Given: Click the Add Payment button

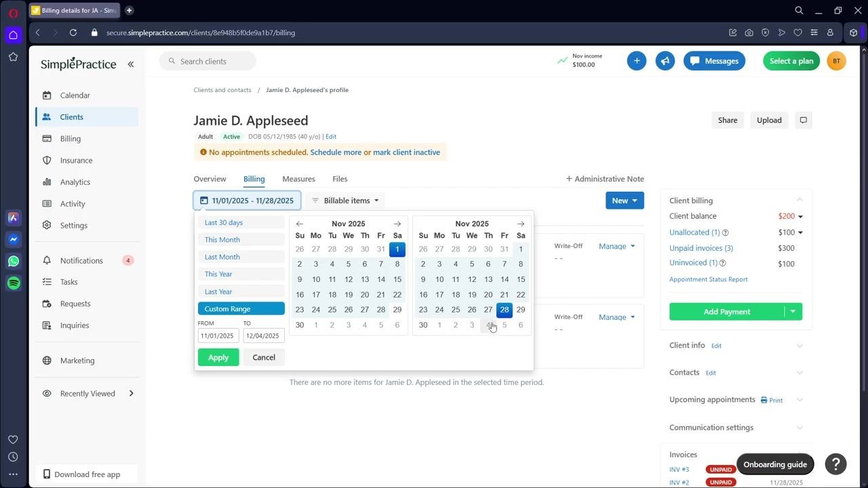Looking at the screenshot, I should [726, 312].
